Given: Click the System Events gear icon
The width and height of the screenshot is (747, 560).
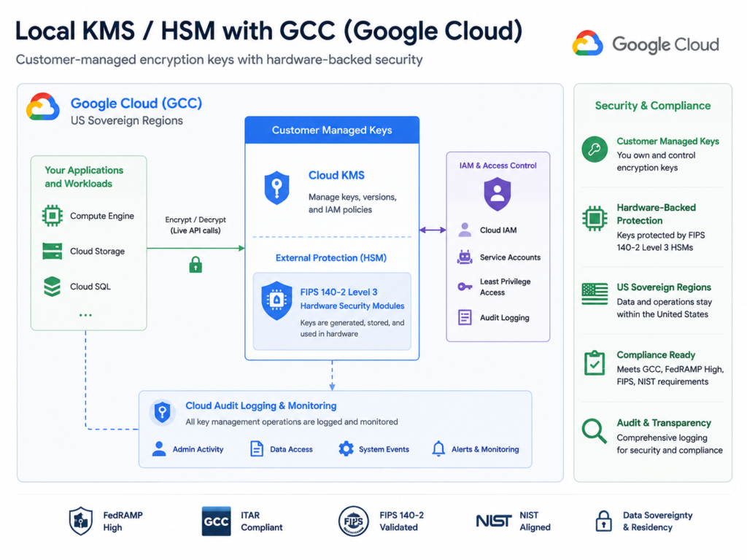Looking at the screenshot, I should point(347,448).
